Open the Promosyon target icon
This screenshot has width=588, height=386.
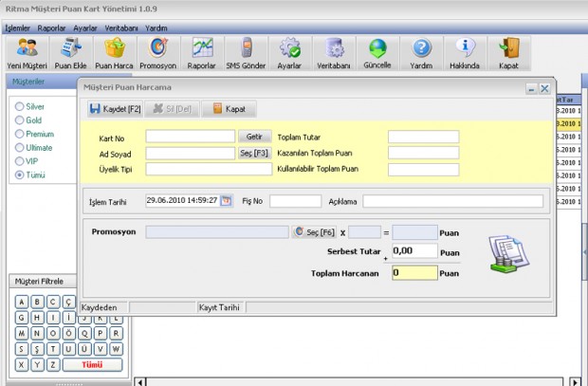click(157, 54)
